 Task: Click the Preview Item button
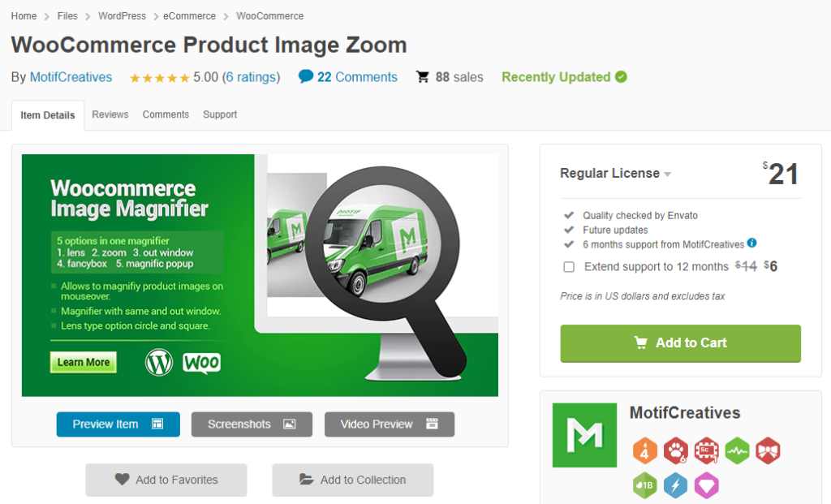coord(118,424)
